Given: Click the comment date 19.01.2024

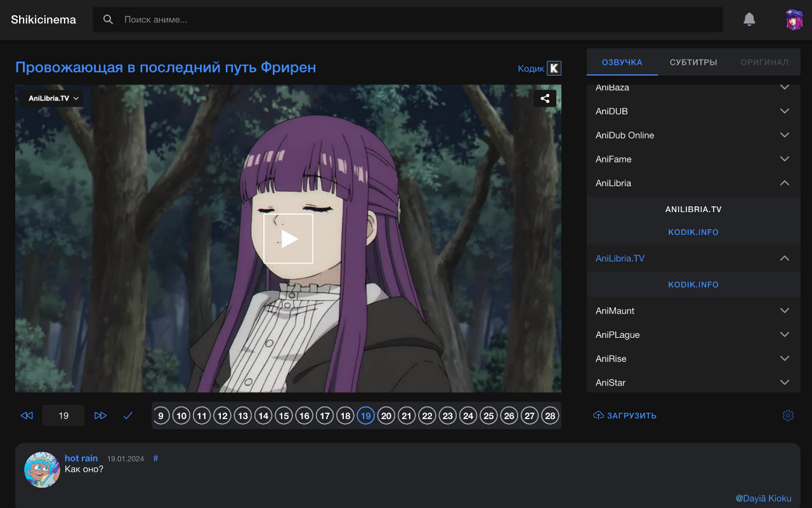Looking at the screenshot, I should point(126,459).
